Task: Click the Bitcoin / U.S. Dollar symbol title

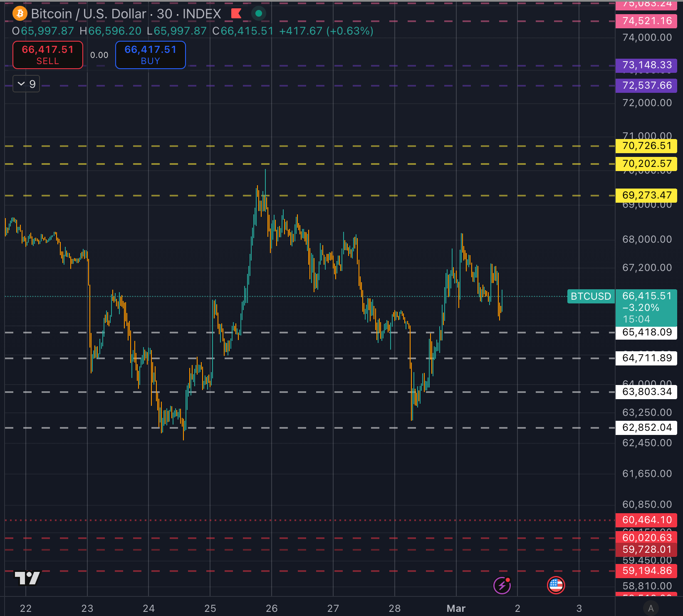Action: tap(89, 14)
